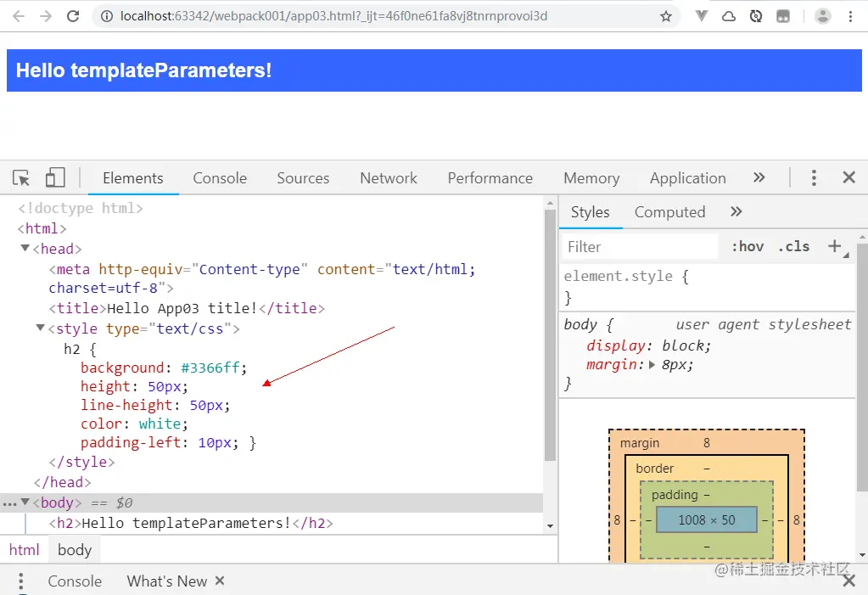Activate the inspect element picker tool
Image resolution: width=868 pixels, height=595 pixels.
(21, 178)
